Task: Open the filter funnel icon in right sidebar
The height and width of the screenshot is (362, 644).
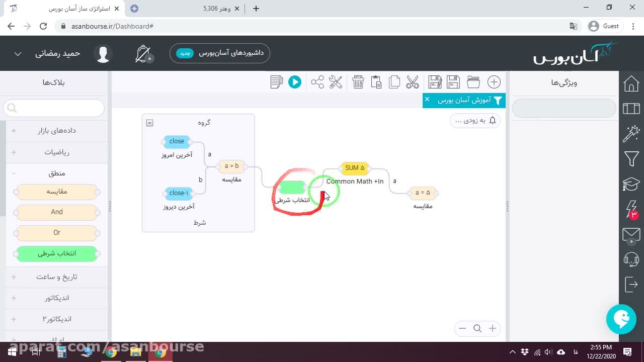Action: coord(631,159)
